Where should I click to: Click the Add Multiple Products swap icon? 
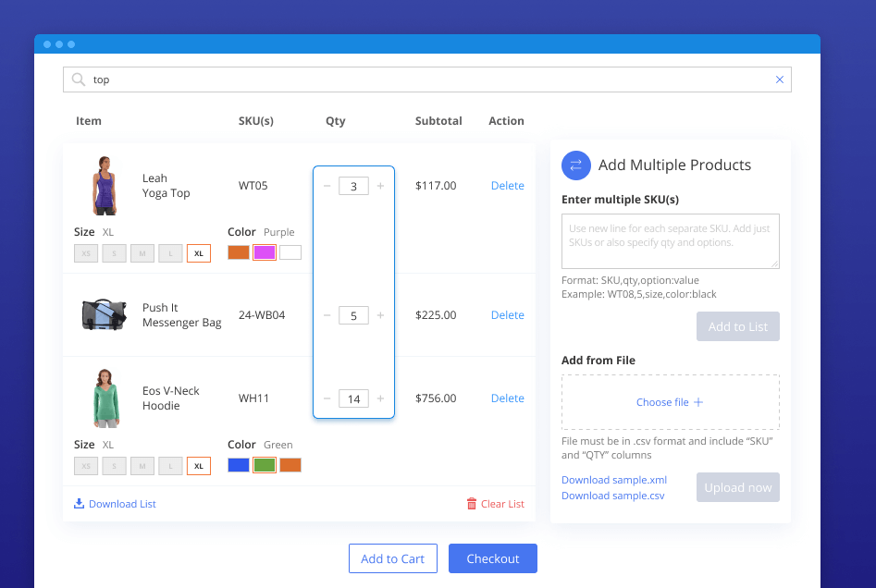575,165
